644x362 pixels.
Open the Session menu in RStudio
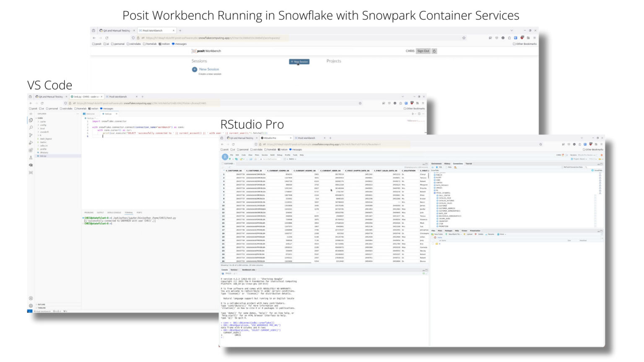coord(265,155)
